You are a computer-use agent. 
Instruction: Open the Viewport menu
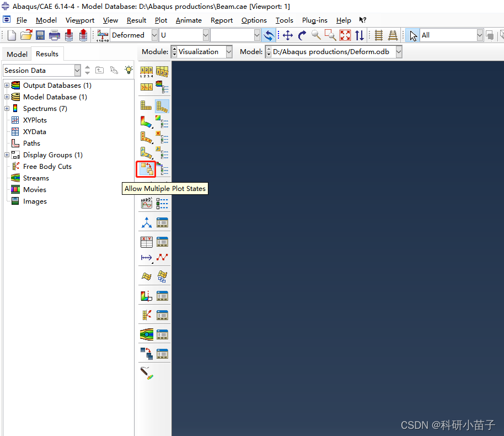coord(80,20)
